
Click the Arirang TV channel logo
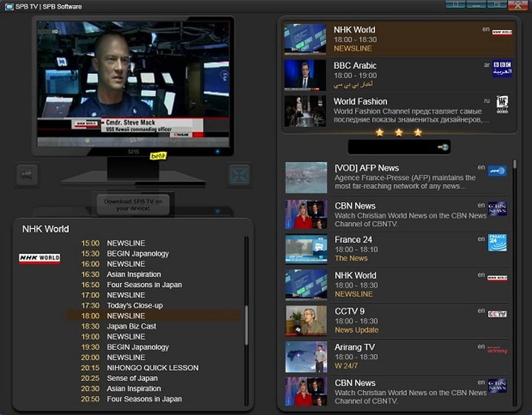[497, 350]
